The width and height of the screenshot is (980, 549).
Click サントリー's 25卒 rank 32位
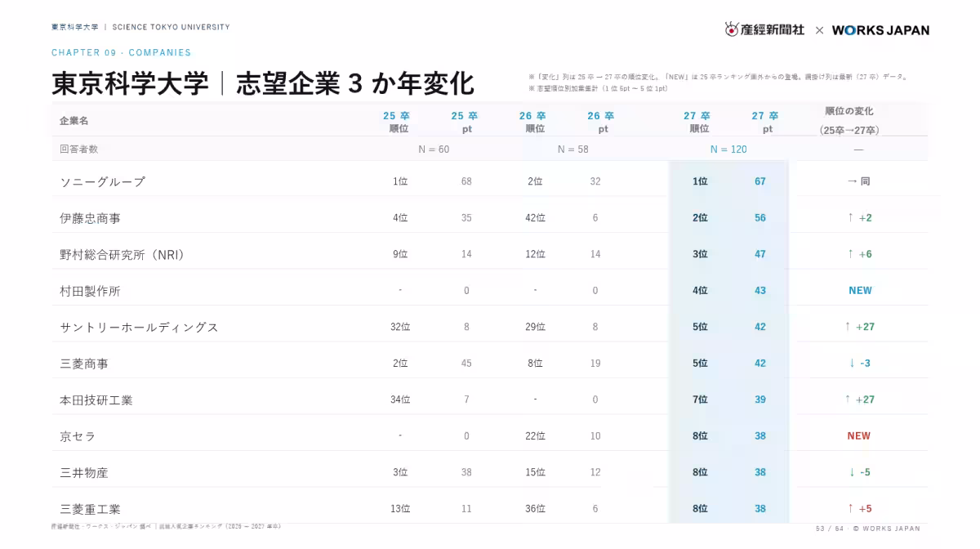point(400,327)
